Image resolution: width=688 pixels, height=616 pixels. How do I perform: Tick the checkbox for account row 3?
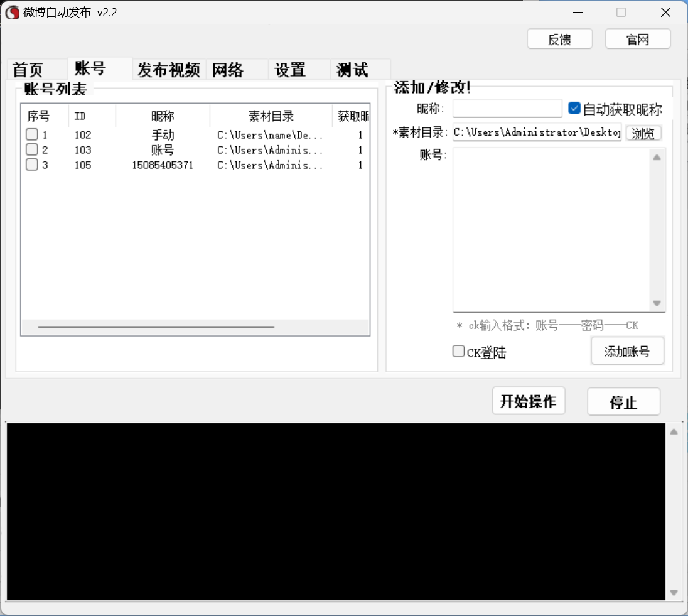[31, 165]
